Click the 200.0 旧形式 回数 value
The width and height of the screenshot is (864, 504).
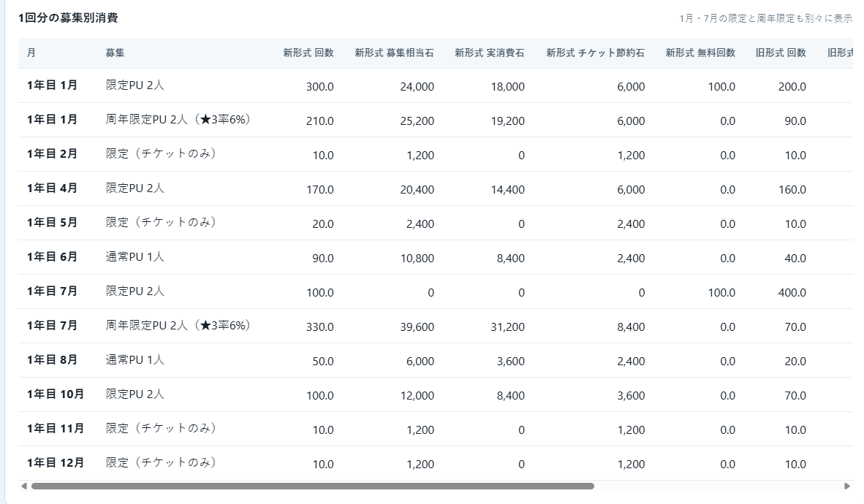[792, 87]
